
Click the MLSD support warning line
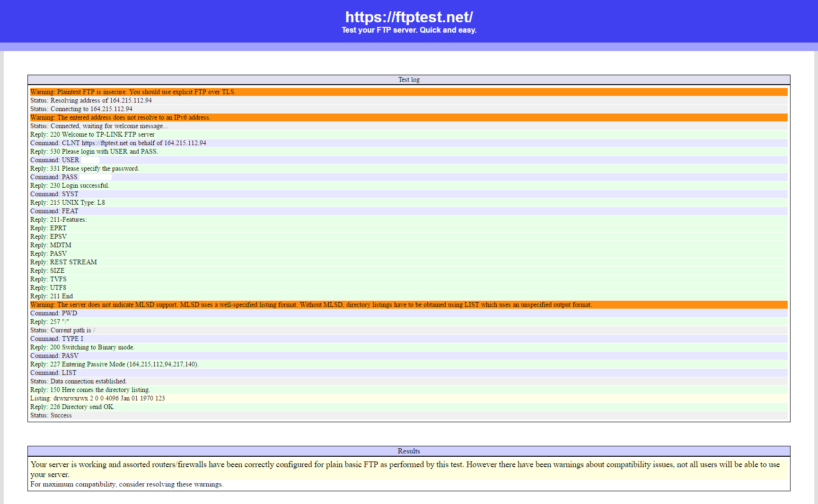click(x=311, y=305)
